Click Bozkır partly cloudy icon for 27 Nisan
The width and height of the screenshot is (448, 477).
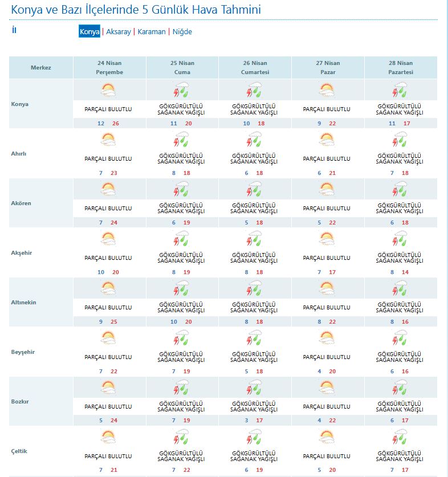click(327, 388)
